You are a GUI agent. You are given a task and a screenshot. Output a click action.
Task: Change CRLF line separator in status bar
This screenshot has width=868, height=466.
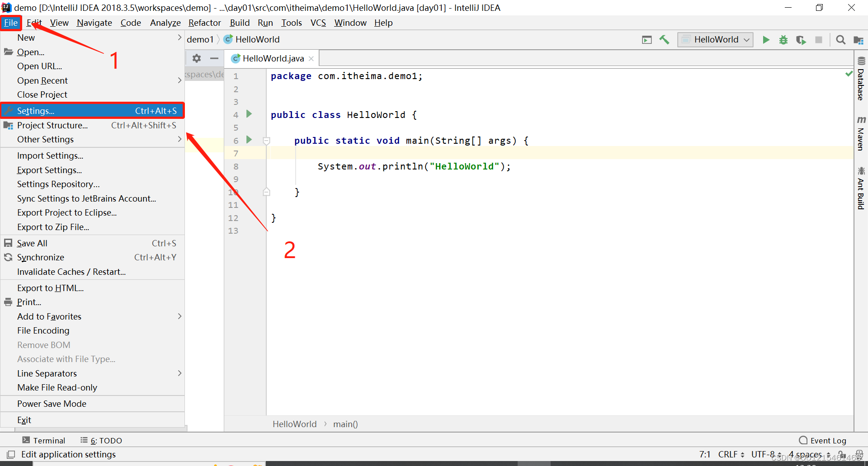[731, 454]
